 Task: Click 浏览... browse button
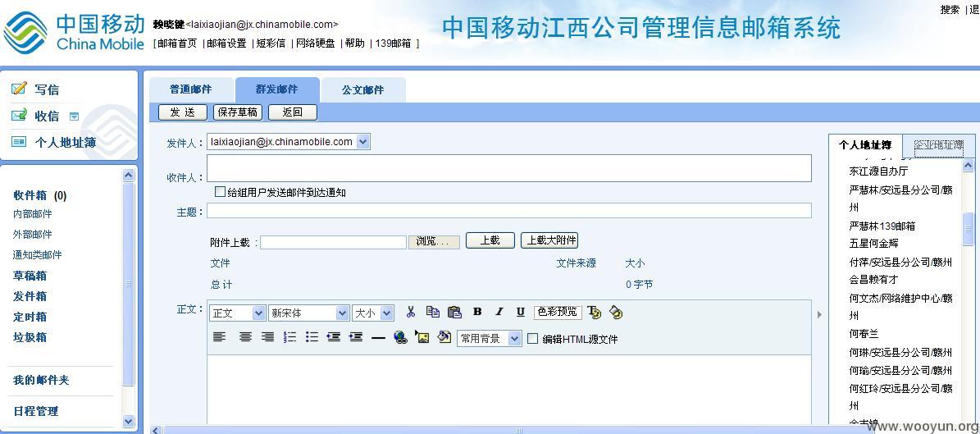pyautogui.click(x=434, y=241)
